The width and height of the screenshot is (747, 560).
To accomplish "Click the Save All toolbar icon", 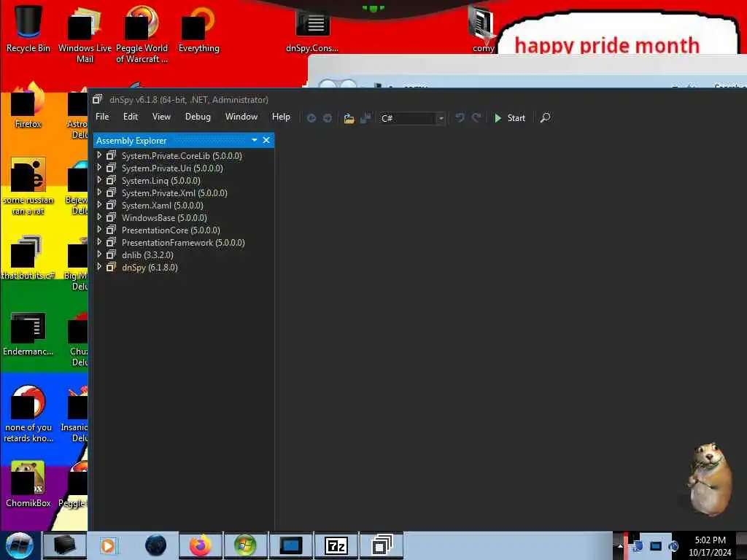I will click(365, 118).
